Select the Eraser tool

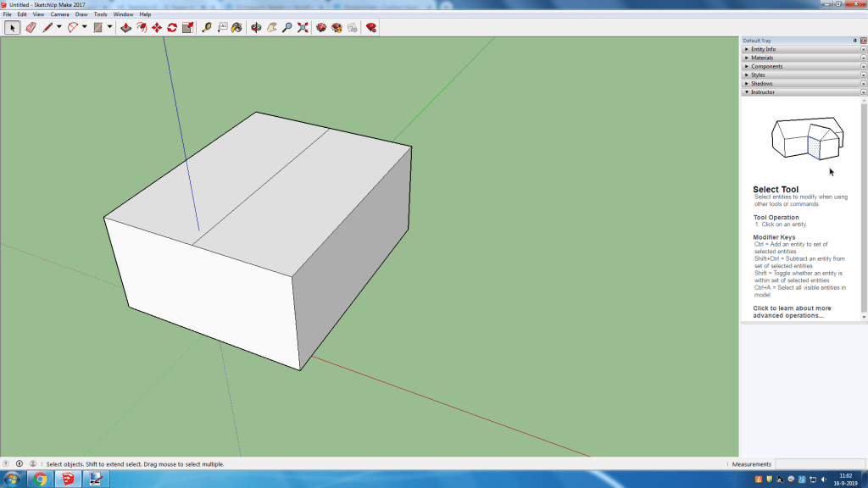point(31,28)
